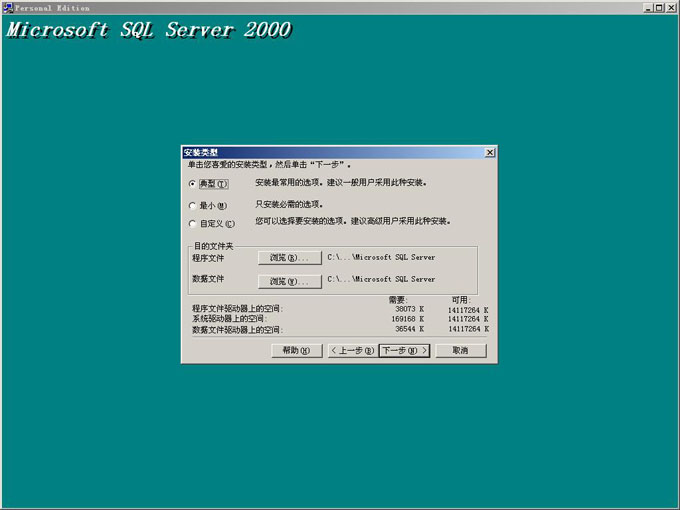Viewport: 680px width, 510px height.
Task: Click the Microsoft SQL Server 2000 heading
Action: pos(149,30)
